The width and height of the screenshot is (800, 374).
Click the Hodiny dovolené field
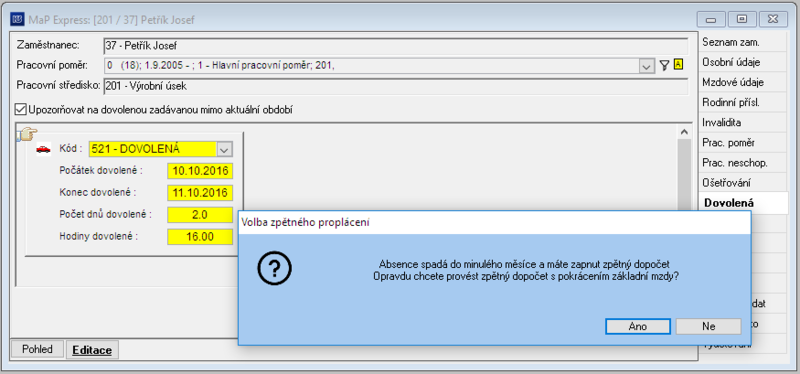pos(200,237)
